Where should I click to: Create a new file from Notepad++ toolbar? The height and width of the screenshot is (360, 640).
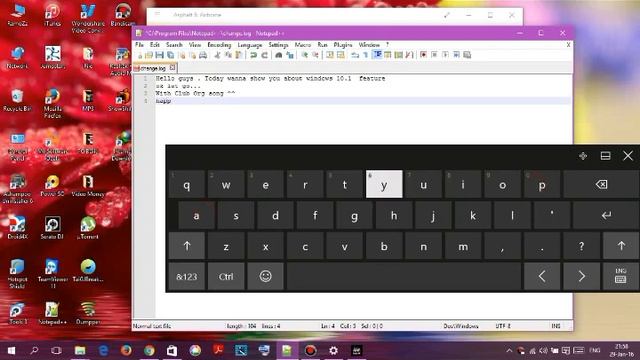tap(140, 55)
